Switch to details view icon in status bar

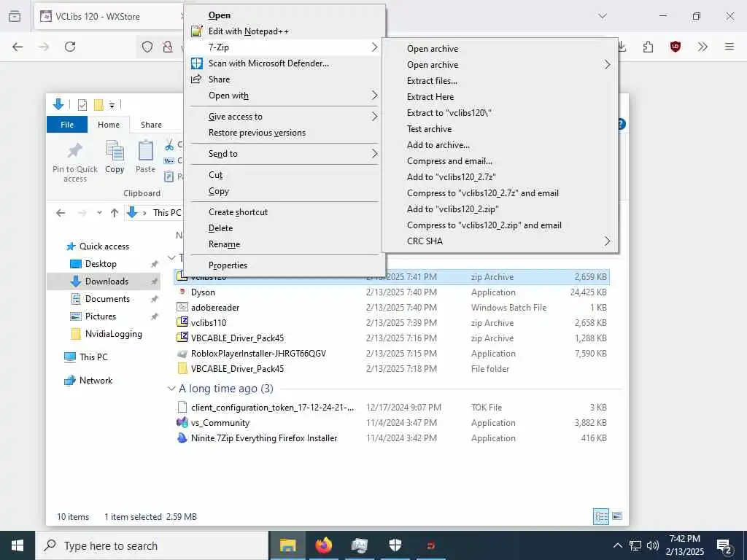[601, 516]
